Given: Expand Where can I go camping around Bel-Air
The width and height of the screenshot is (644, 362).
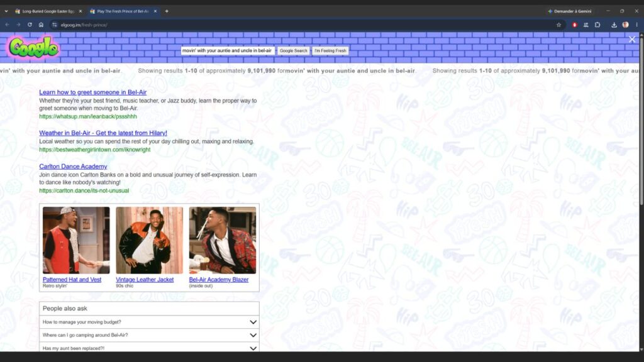Looking at the screenshot, I should (149, 336).
